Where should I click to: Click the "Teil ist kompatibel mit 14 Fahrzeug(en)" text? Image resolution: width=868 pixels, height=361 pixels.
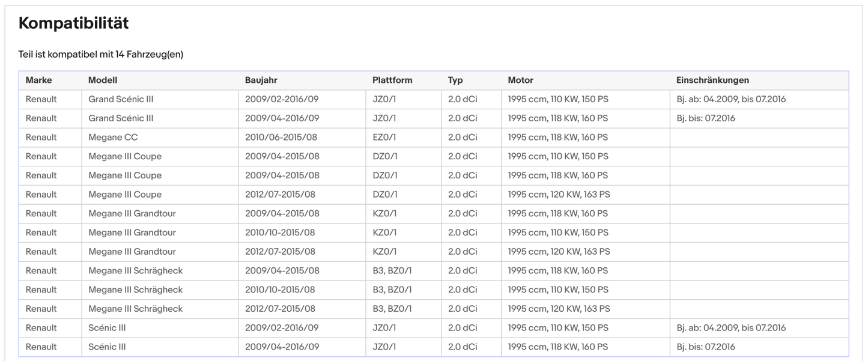[x=100, y=55]
